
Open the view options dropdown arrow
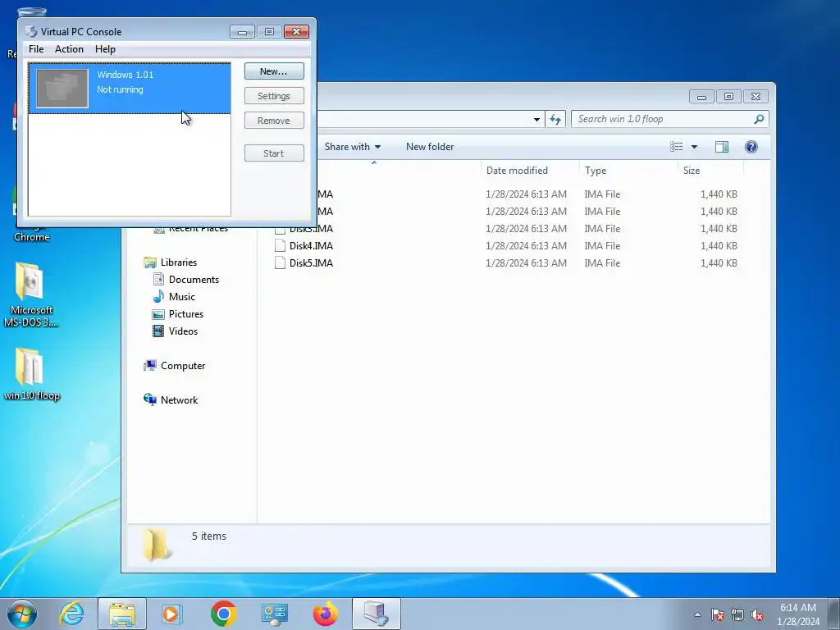(x=694, y=147)
